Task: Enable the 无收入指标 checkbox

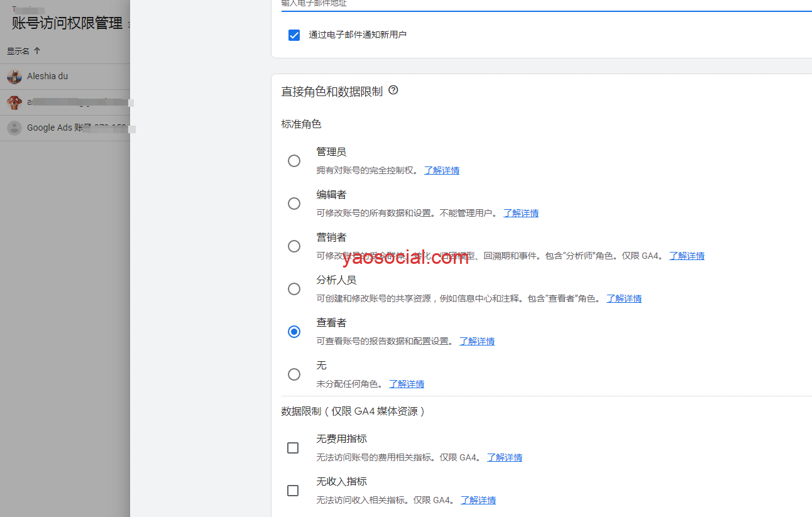Action: tap(293, 491)
